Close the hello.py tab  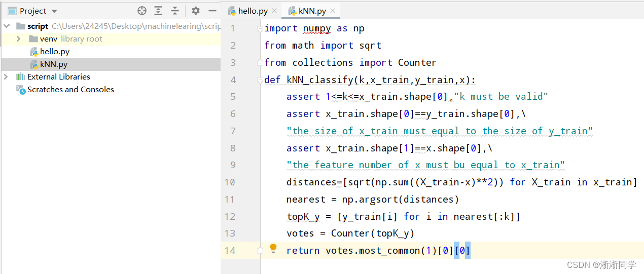[x=274, y=11]
